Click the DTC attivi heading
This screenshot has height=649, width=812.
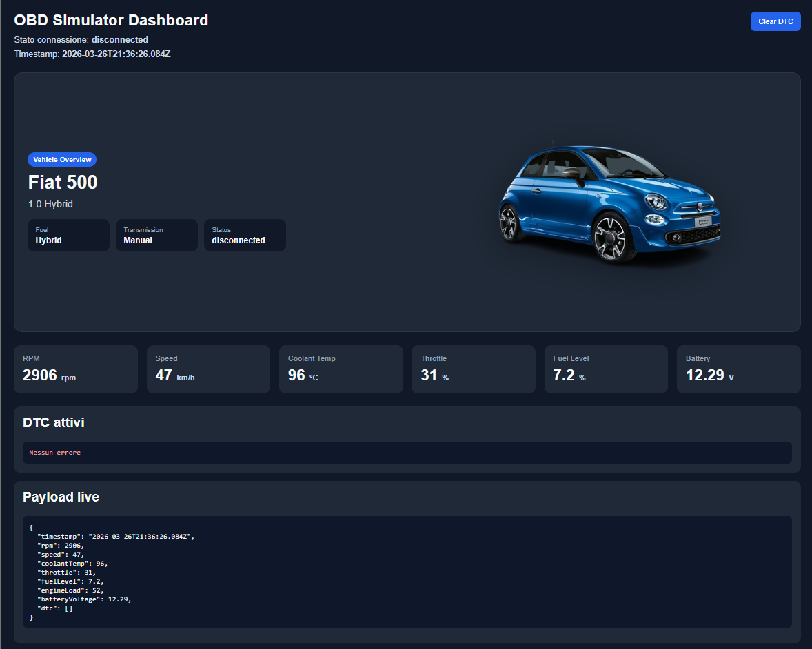[54, 422]
